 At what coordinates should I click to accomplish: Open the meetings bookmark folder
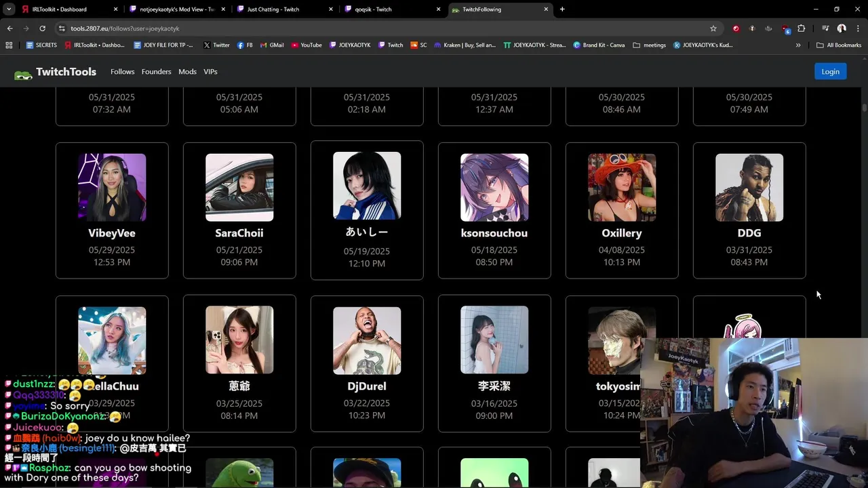tap(649, 45)
